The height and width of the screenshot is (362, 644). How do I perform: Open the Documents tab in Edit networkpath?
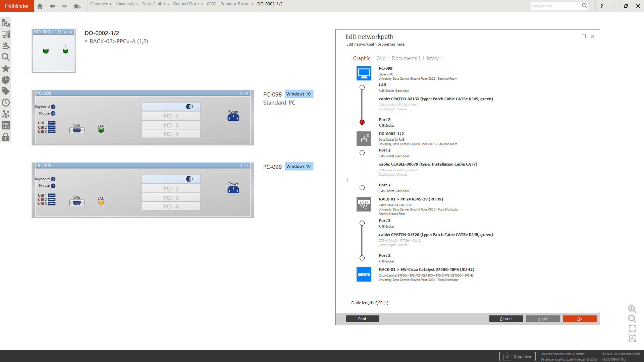tap(404, 58)
